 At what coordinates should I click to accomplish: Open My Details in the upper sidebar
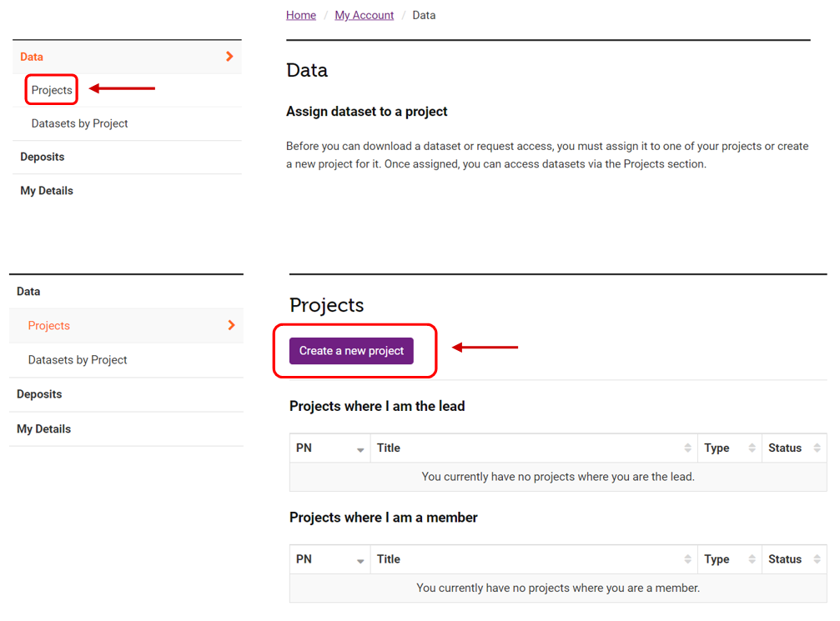point(47,191)
